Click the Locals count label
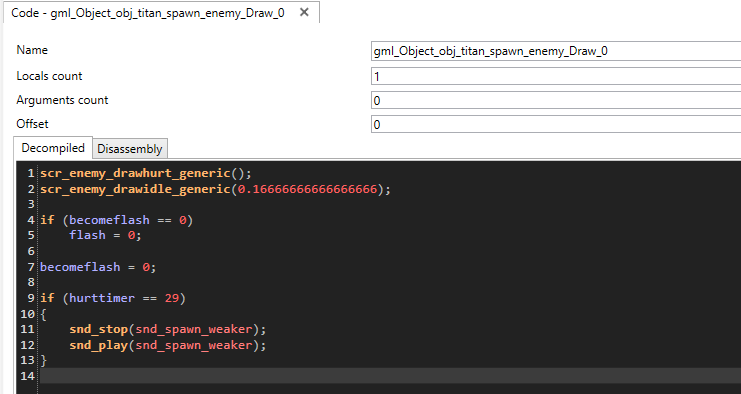The width and height of the screenshot is (741, 394). (x=49, y=76)
